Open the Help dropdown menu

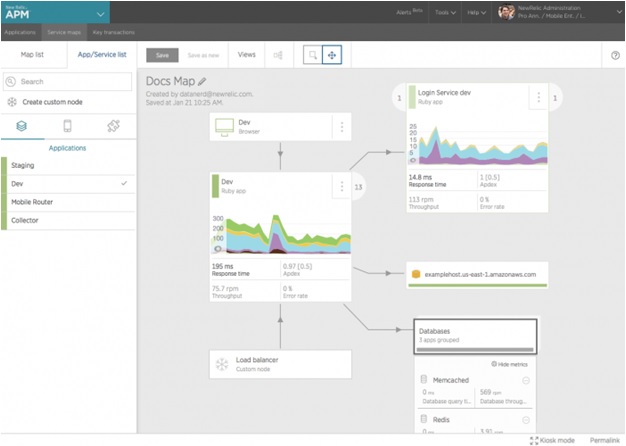point(477,12)
